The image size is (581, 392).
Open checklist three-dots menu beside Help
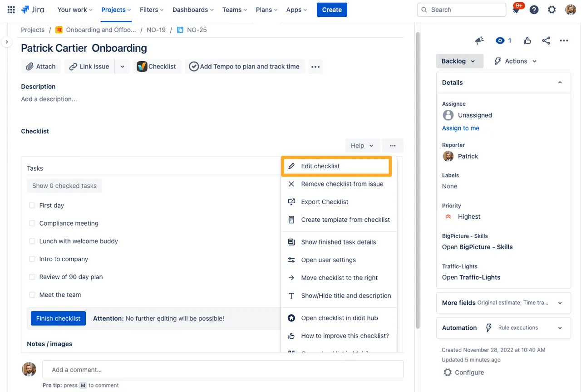click(393, 146)
